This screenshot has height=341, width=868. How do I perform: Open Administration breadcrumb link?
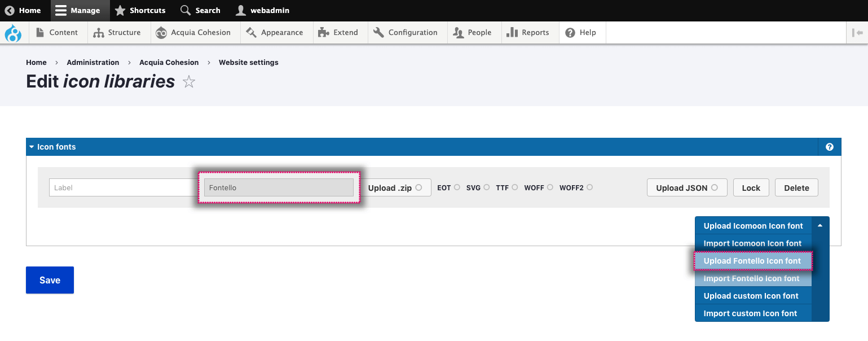point(93,62)
